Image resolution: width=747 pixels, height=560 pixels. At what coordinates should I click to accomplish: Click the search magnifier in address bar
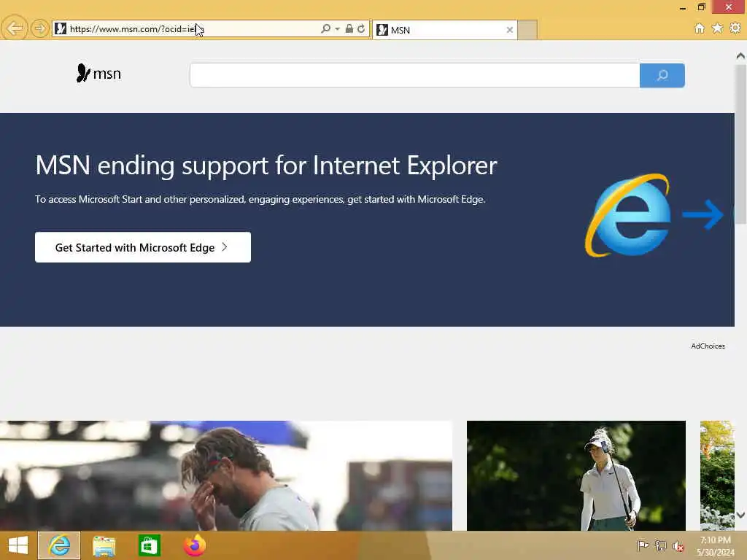[326, 28]
